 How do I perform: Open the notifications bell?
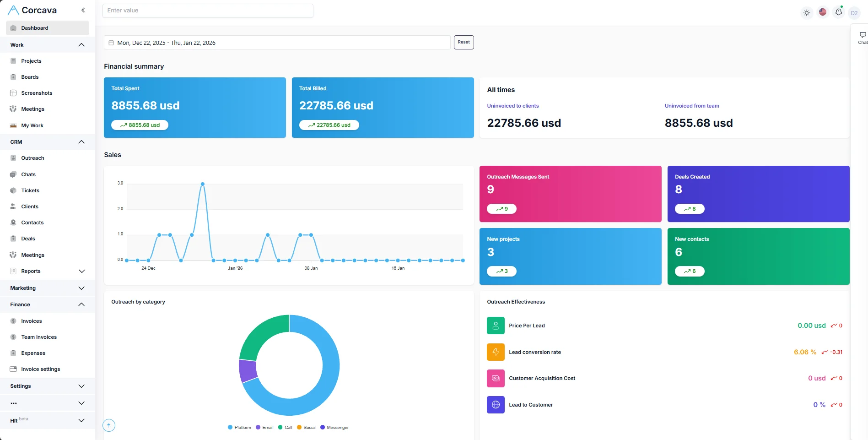(x=839, y=11)
